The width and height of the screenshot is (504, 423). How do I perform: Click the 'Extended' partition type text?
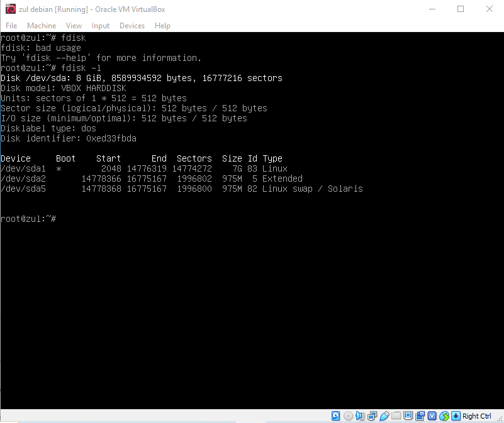tap(283, 179)
